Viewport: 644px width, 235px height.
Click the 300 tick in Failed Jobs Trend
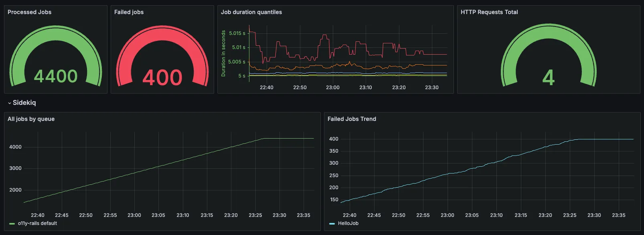[334, 163]
